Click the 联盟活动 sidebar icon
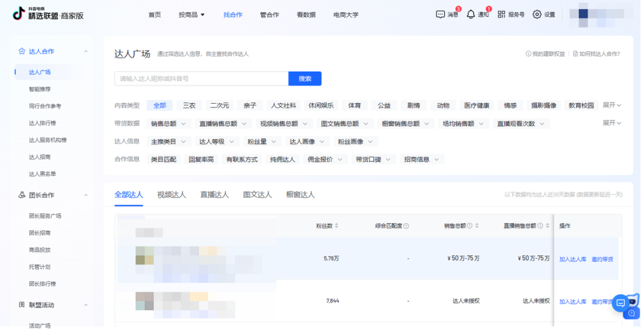The width and height of the screenshot is (644, 330). [22, 305]
